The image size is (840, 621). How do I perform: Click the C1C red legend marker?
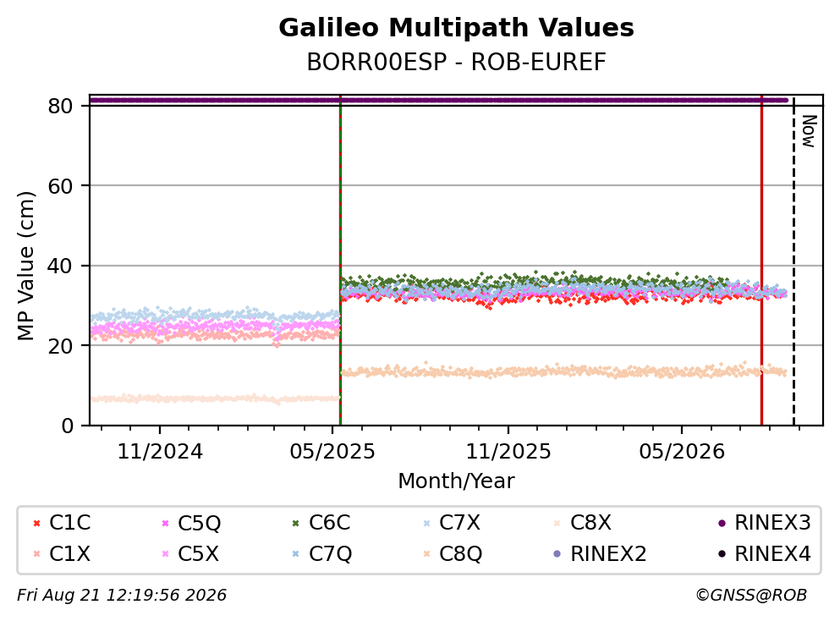pyautogui.click(x=36, y=523)
